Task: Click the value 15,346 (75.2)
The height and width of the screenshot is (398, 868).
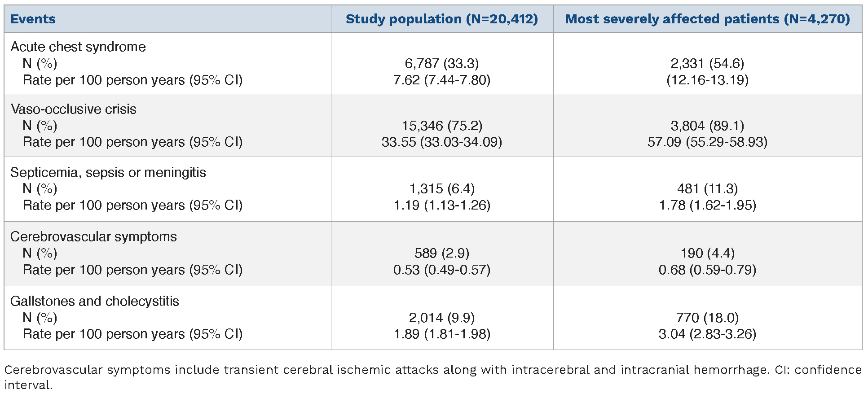Action: (441, 126)
